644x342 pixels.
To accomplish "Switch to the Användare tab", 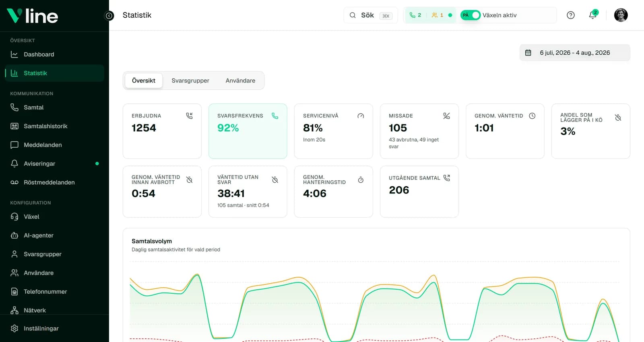I will click(240, 80).
